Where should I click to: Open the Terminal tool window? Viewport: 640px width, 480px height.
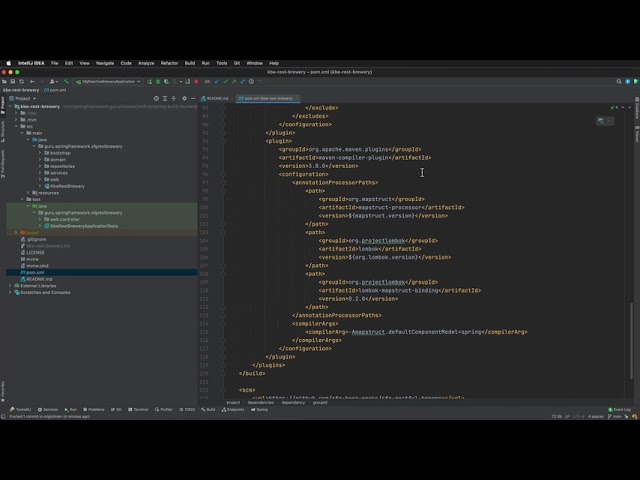138,409
